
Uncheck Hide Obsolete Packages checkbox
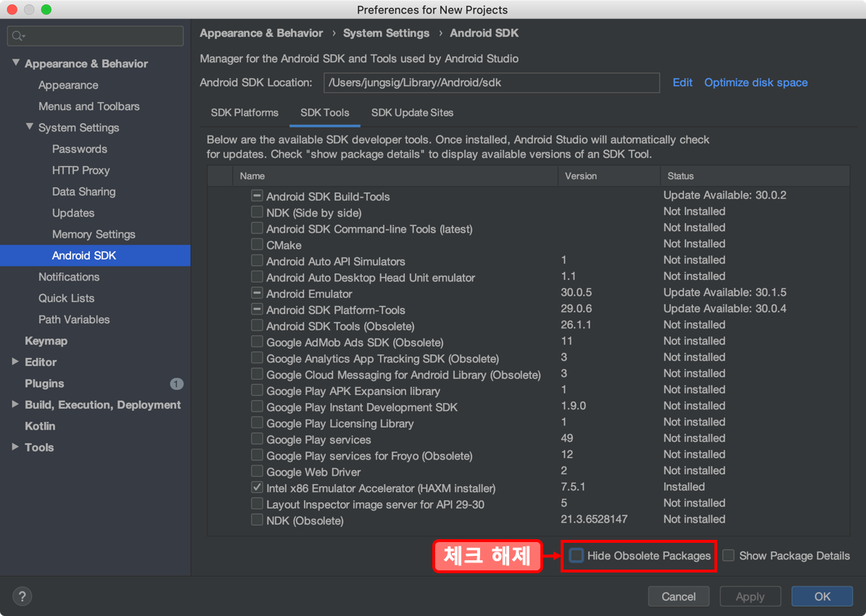point(576,555)
